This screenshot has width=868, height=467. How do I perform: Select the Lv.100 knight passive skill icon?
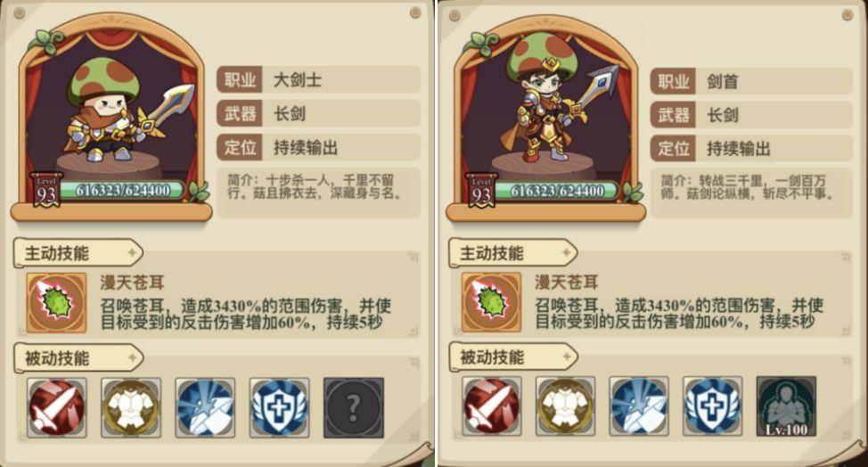786,406
